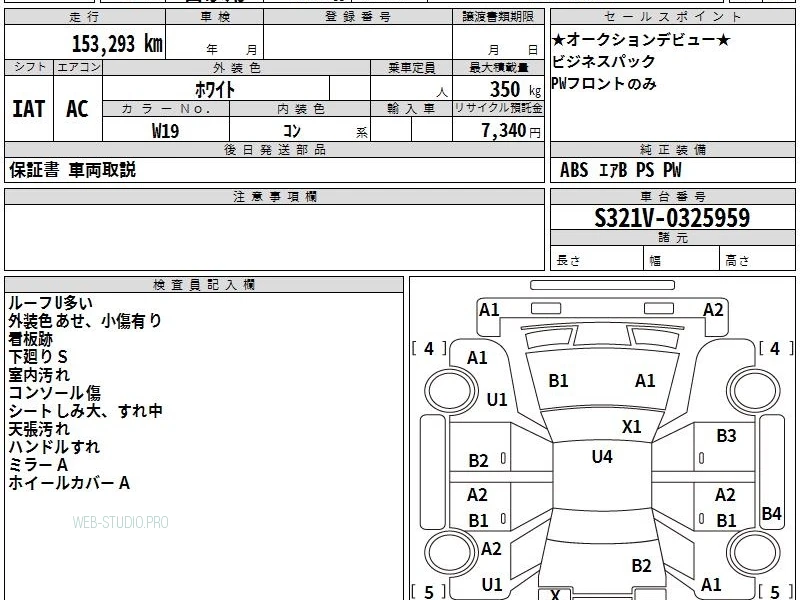The image size is (800, 600).
Task: Click the equipment list ABS エアB PS PW
Action: pyautogui.click(x=620, y=170)
